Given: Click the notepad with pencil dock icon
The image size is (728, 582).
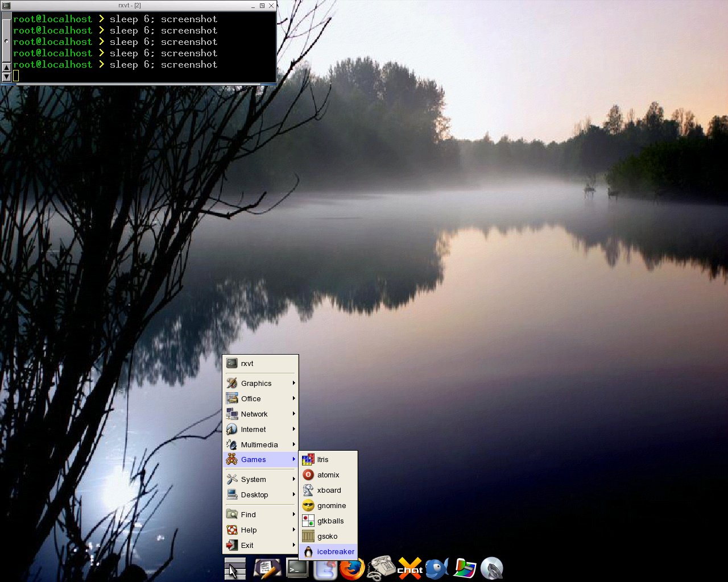Looking at the screenshot, I should pyautogui.click(x=267, y=568).
